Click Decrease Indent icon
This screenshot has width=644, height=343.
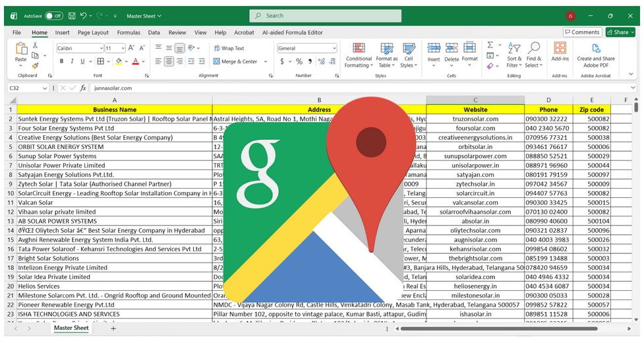click(191, 61)
